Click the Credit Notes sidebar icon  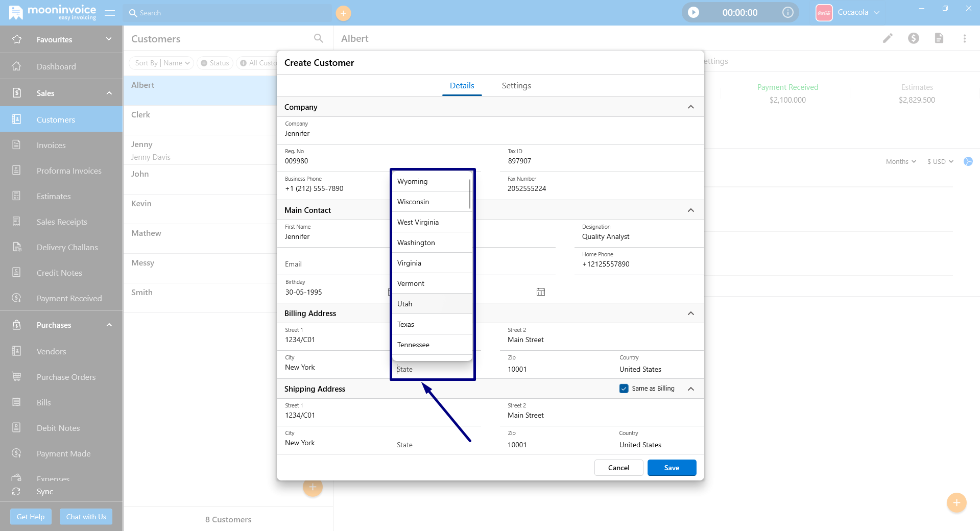[16, 273]
